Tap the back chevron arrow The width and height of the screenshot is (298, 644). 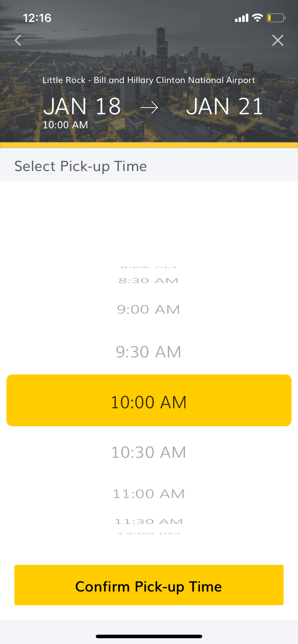click(18, 40)
